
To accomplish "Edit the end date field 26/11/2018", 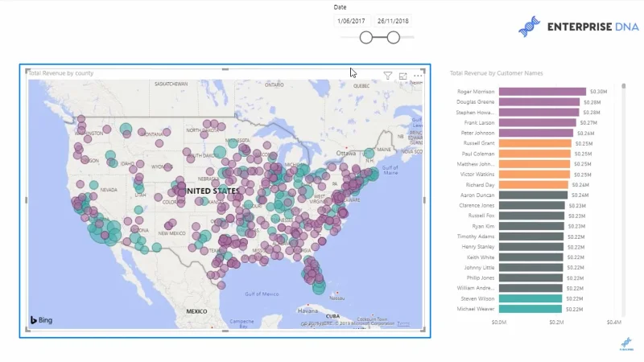I will (x=393, y=21).
